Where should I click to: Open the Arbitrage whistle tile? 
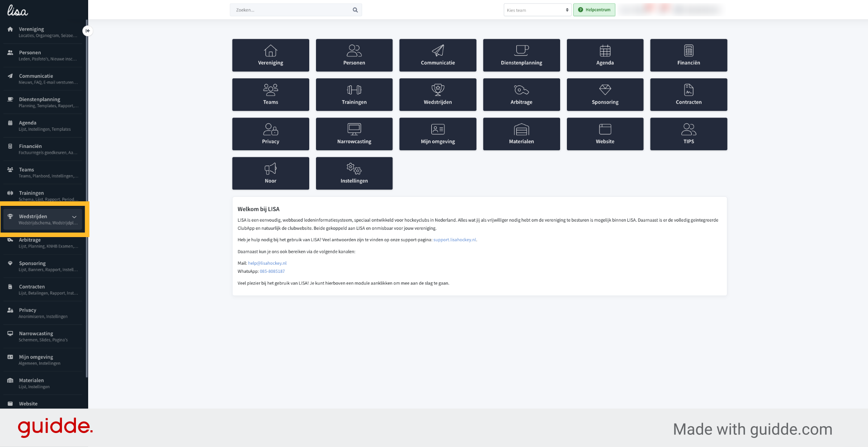[521, 95]
